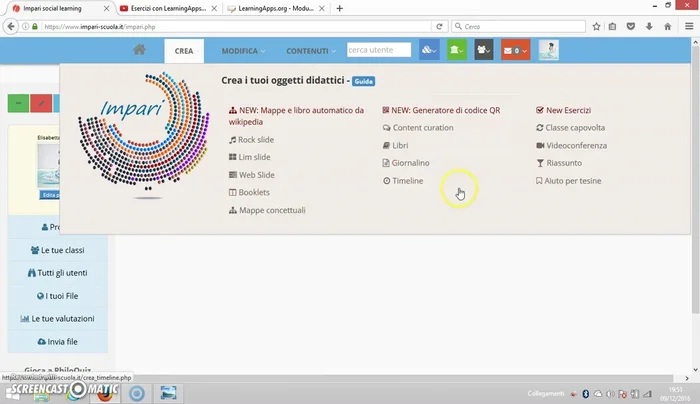Open NEW: Mappe e libro automatico da wikipedia
700x404 pixels.
[x=296, y=116]
